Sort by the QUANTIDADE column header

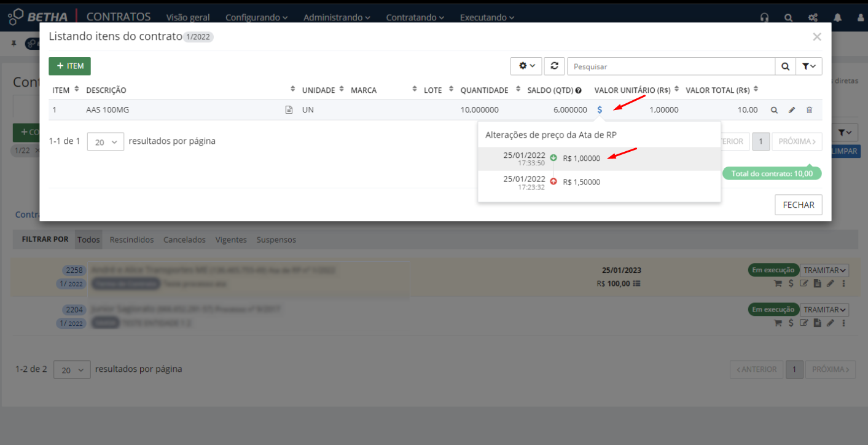pyautogui.click(x=485, y=90)
